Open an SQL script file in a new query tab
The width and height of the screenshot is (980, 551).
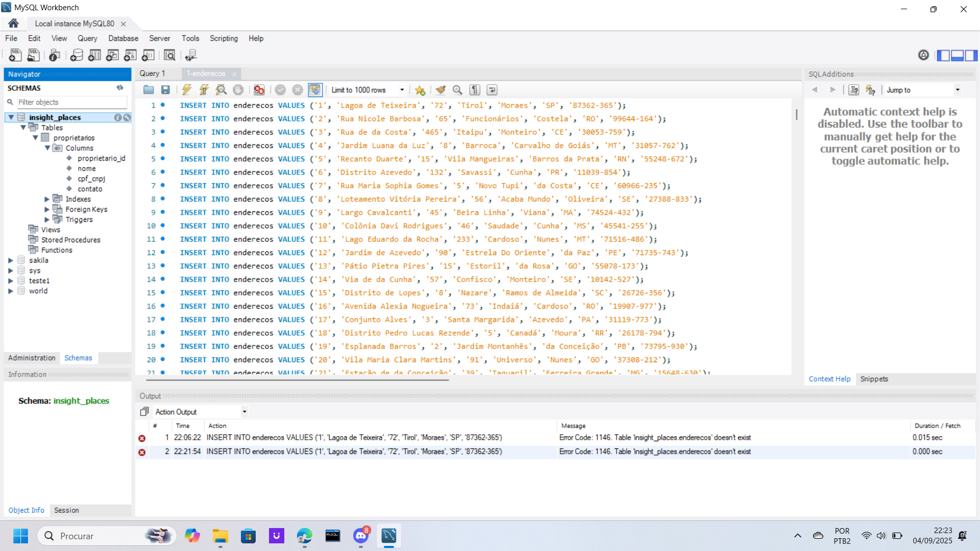tap(33, 55)
